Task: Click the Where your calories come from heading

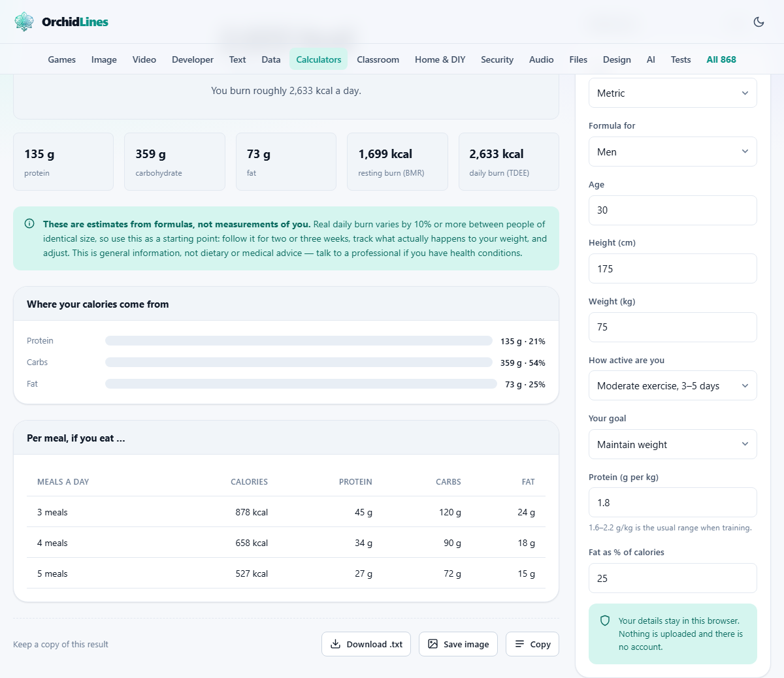Action: [98, 304]
